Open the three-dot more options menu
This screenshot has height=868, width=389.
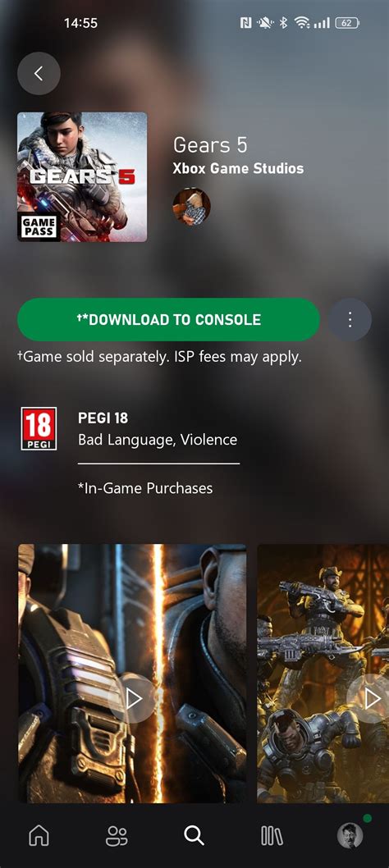point(350,319)
